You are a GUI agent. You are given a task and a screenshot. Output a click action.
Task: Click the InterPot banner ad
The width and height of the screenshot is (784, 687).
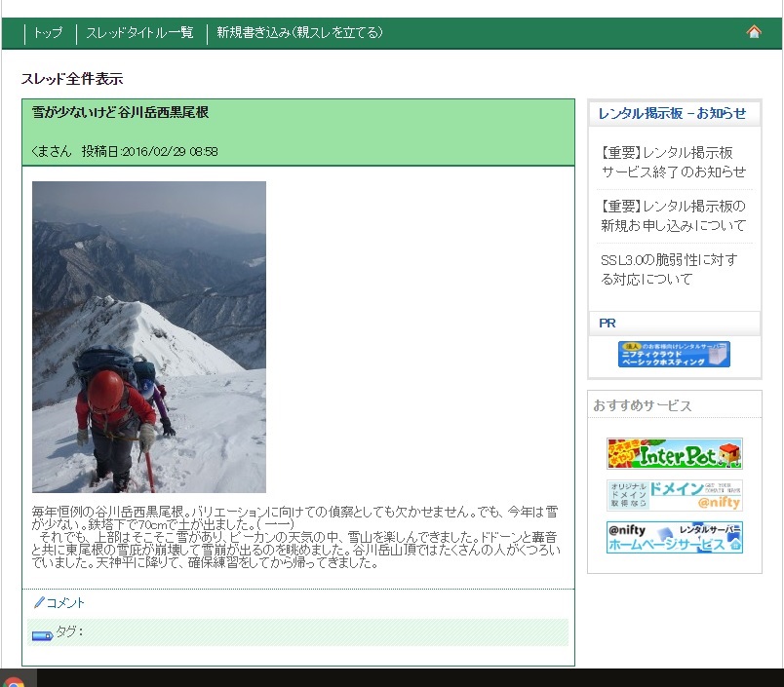coord(675,454)
